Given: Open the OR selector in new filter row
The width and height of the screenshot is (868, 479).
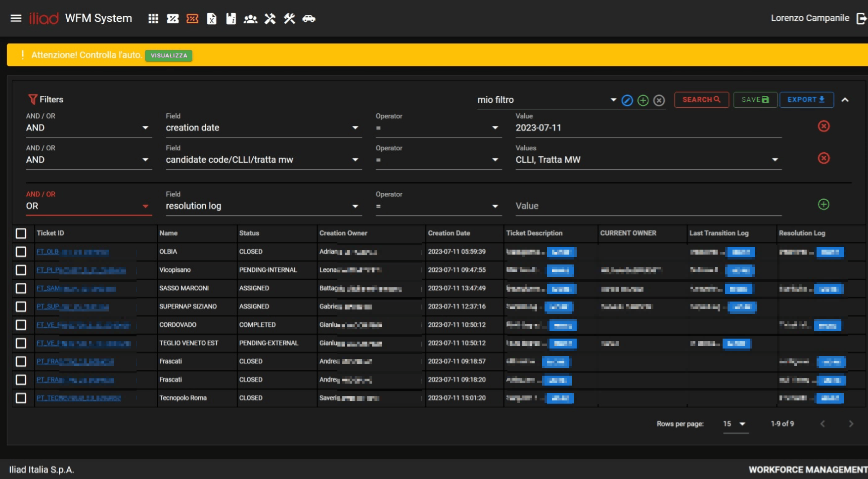Looking at the screenshot, I should point(89,206).
